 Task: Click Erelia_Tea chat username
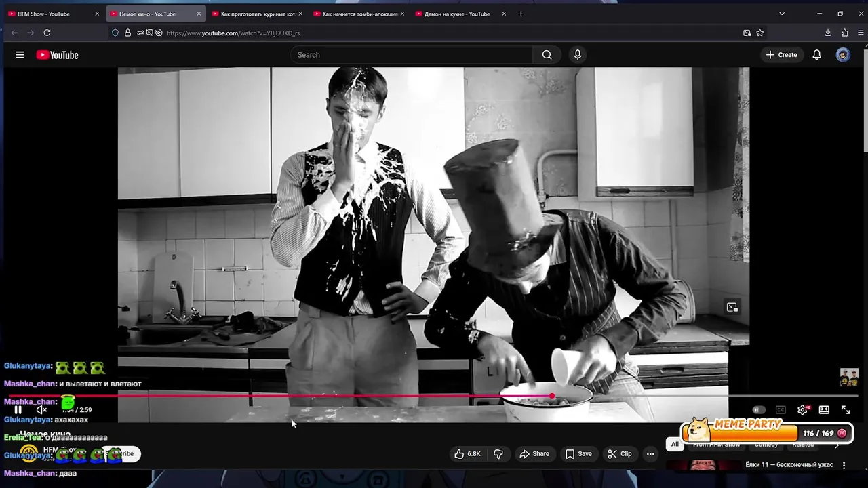(x=22, y=437)
